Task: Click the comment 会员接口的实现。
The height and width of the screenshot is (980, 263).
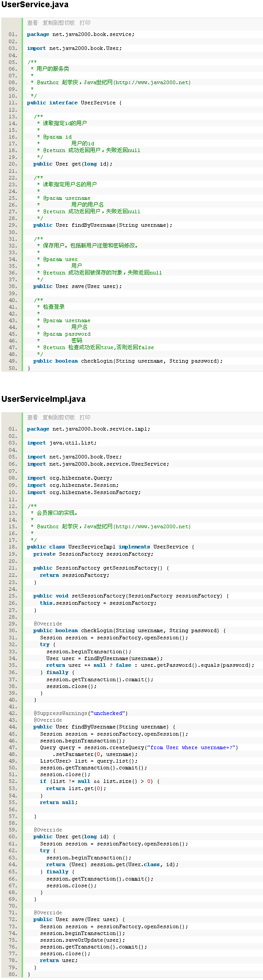Action: tap(54, 513)
